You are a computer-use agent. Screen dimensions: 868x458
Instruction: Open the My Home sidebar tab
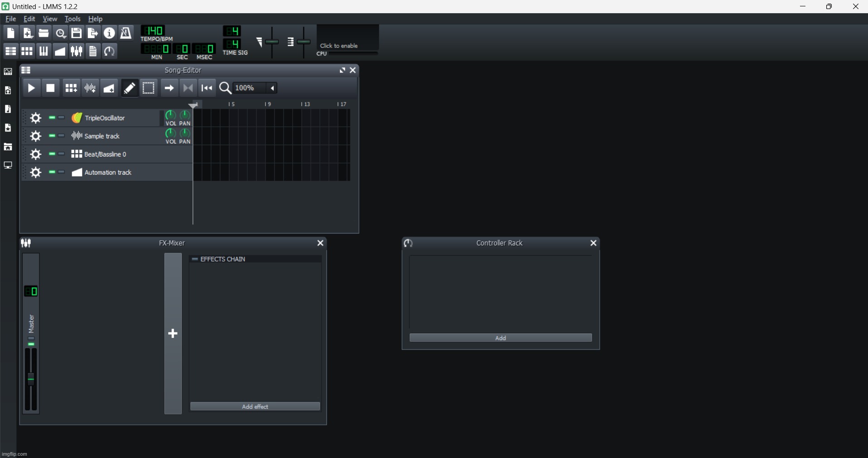click(8, 147)
